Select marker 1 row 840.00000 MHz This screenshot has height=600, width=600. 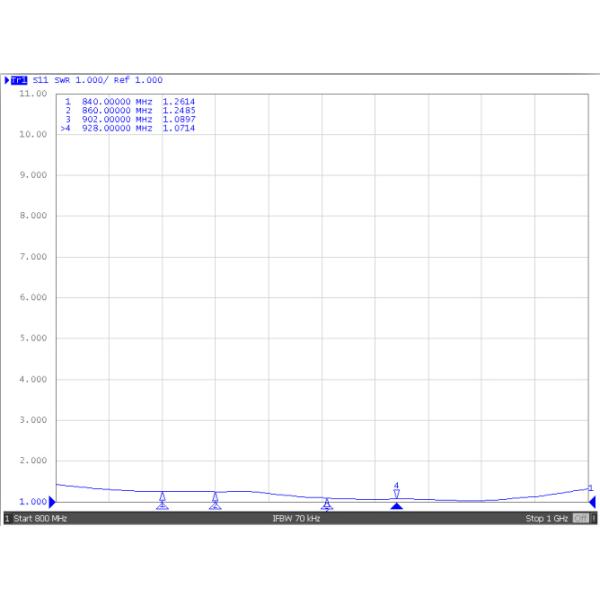pos(130,101)
